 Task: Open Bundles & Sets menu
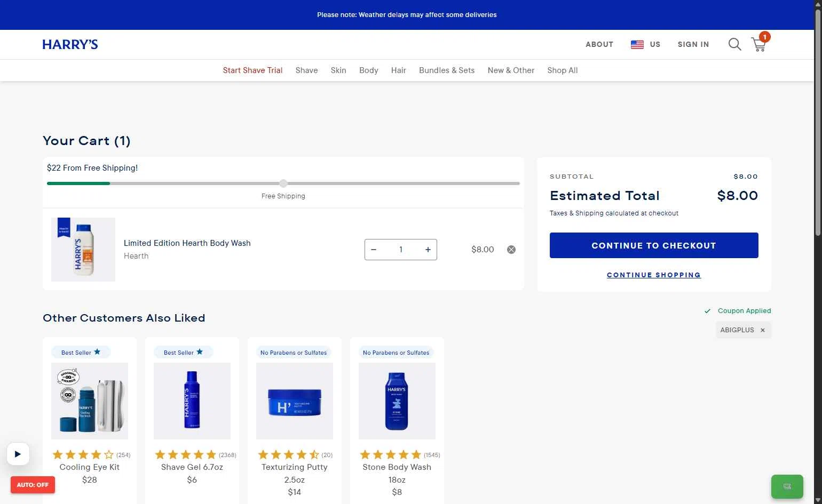447,70
